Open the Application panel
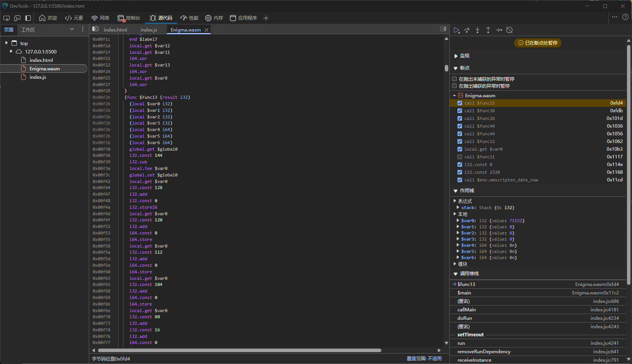 tap(243, 18)
